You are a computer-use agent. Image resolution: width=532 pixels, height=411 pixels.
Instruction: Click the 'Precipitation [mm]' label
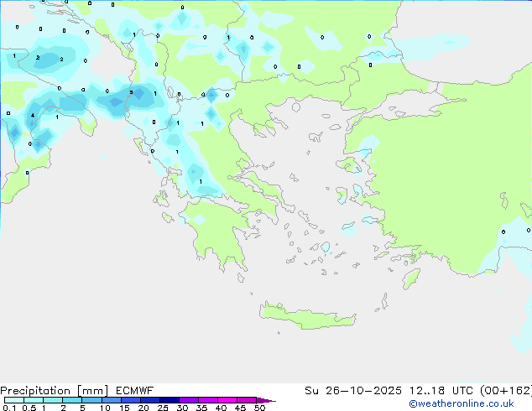54,391
